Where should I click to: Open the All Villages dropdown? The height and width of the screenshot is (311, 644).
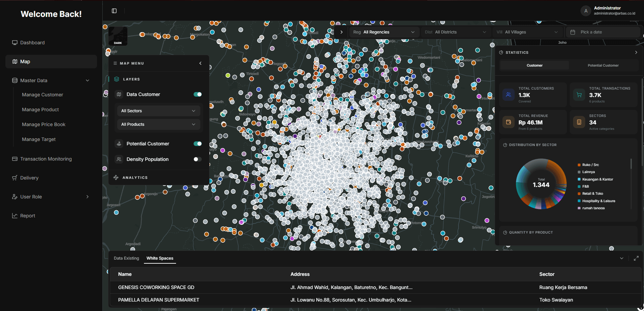click(527, 32)
